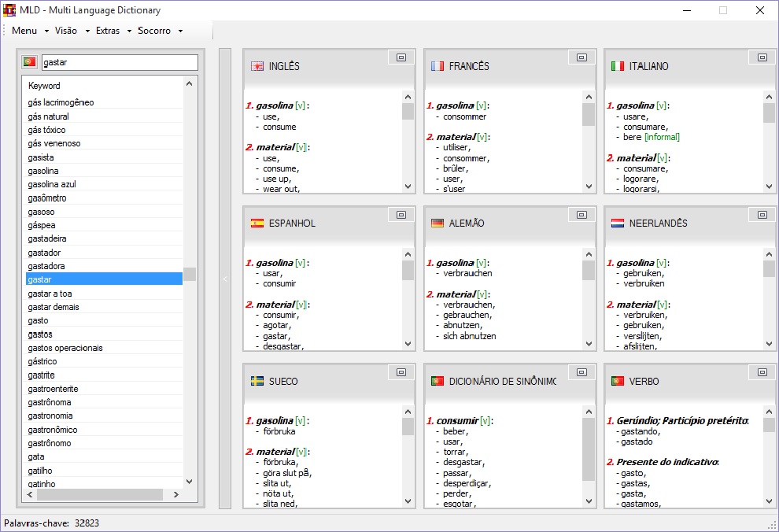Click the French flag icon in FRANCÊS panel
The image size is (779, 532).
coord(437,66)
